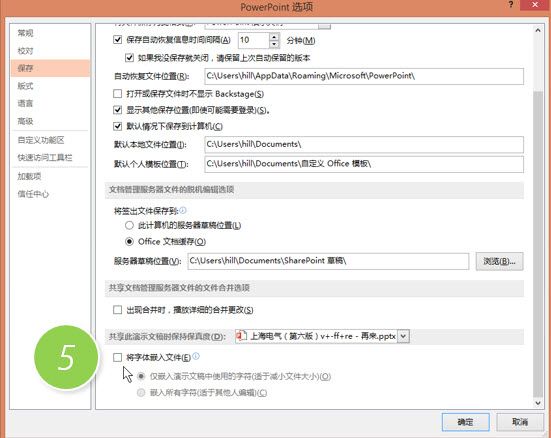The width and height of the screenshot is (551, 438).
Task: Increase AutoRecover minutes with up arrow
Action: [274, 36]
